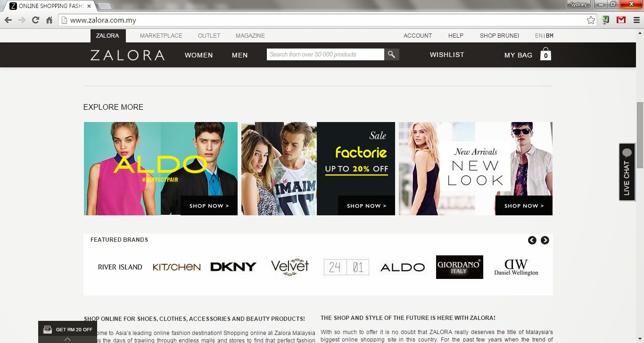Viewport: 644px width, 343px height.
Task: Open the HELP link
Action: (456, 36)
